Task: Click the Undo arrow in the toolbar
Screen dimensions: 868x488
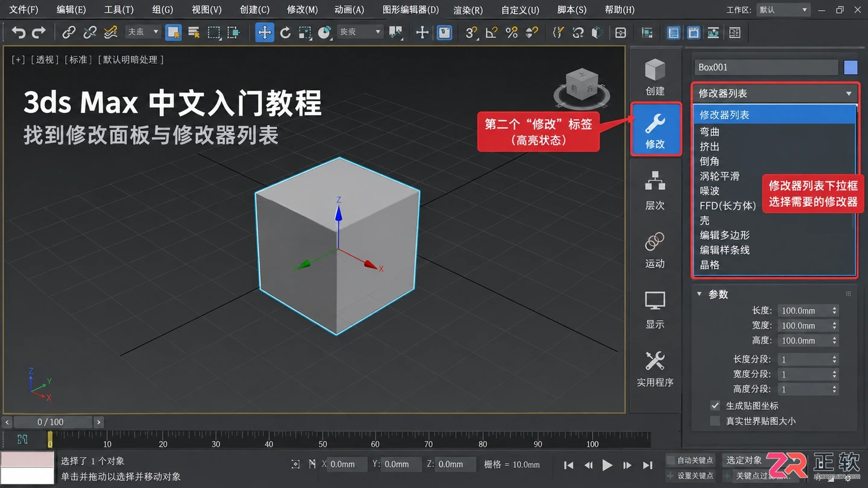Action: pyautogui.click(x=19, y=33)
